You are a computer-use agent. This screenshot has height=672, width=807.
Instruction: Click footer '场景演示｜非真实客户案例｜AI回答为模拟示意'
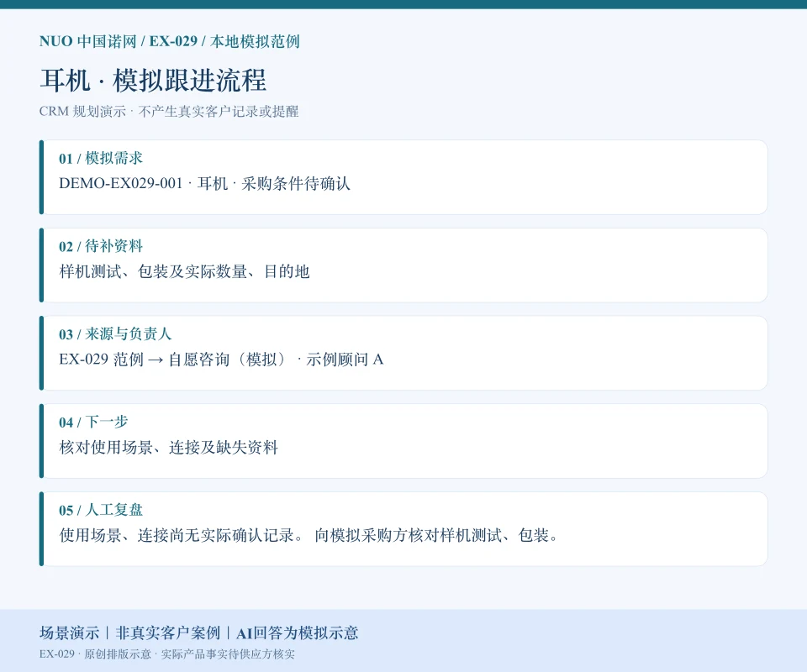click(198, 633)
